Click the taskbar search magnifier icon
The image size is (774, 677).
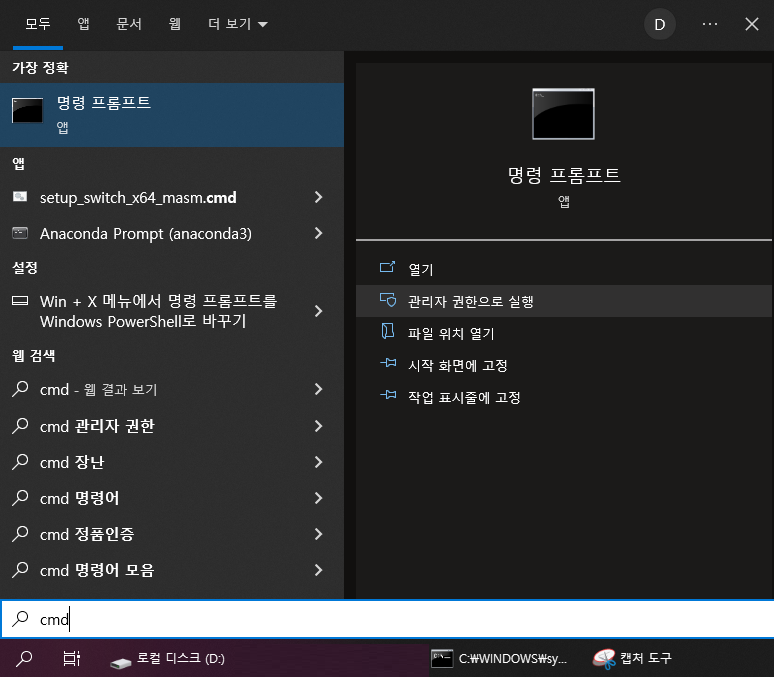(24, 658)
